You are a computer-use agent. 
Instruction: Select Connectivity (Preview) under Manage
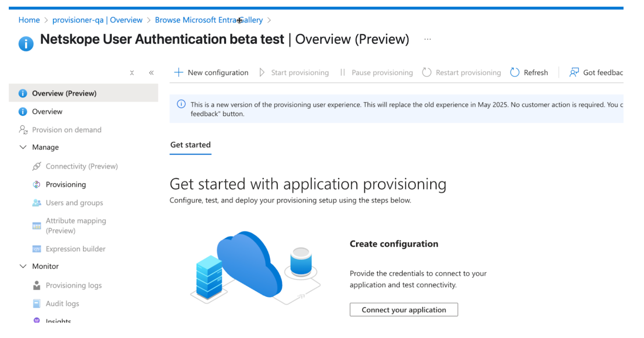pos(81,166)
